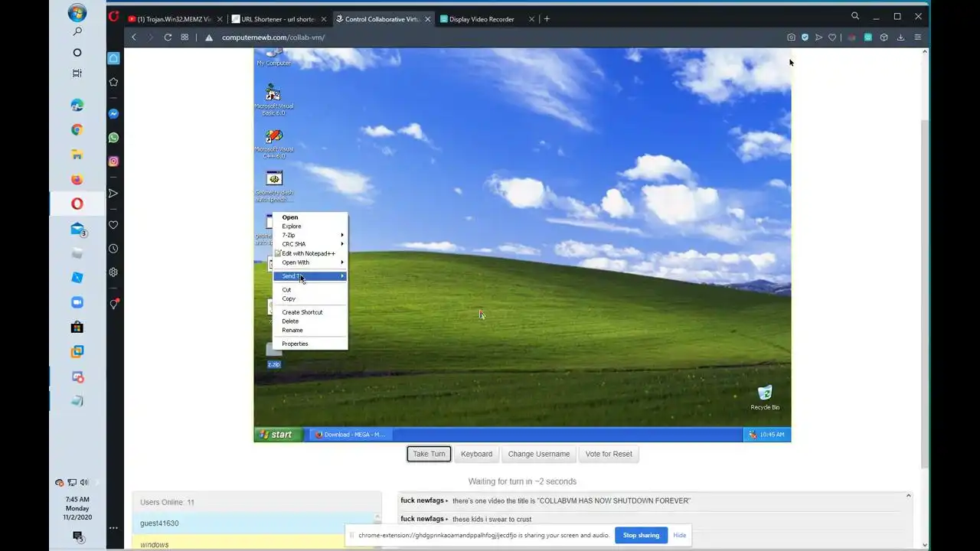The image size is (980, 551).
Task: Open Microsoft Edge from taskbar
Action: pyautogui.click(x=77, y=105)
